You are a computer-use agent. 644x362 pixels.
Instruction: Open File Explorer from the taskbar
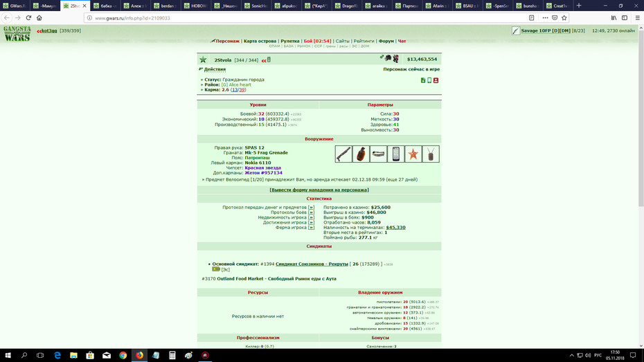(73, 356)
